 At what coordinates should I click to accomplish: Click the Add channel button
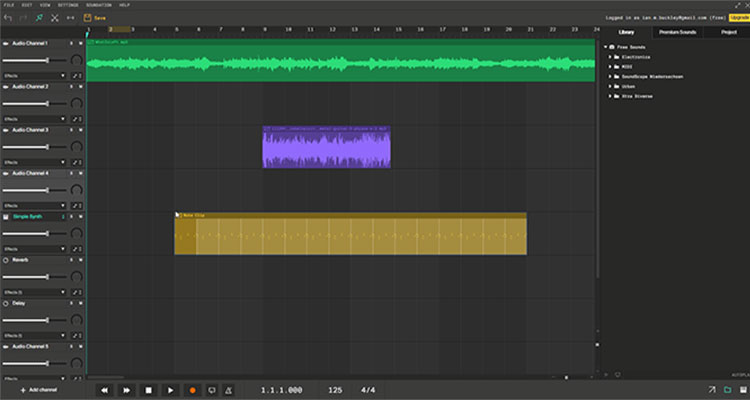(39, 390)
